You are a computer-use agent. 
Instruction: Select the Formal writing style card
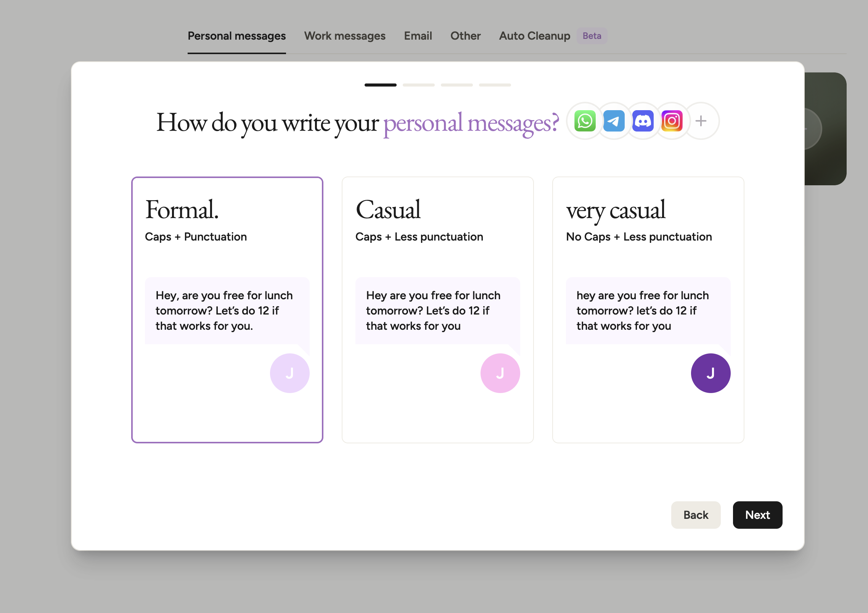[x=227, y=310]
